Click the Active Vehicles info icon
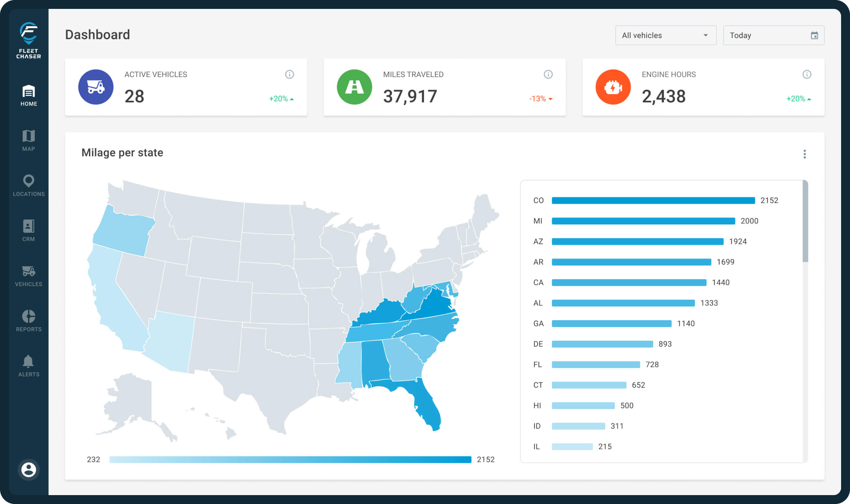 [289, 74]
